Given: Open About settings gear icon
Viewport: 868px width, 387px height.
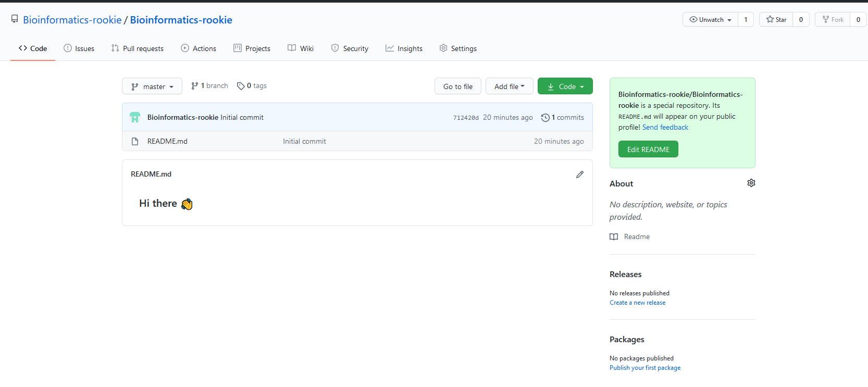Looking at the screenshot, I should (x=751, y=183).
